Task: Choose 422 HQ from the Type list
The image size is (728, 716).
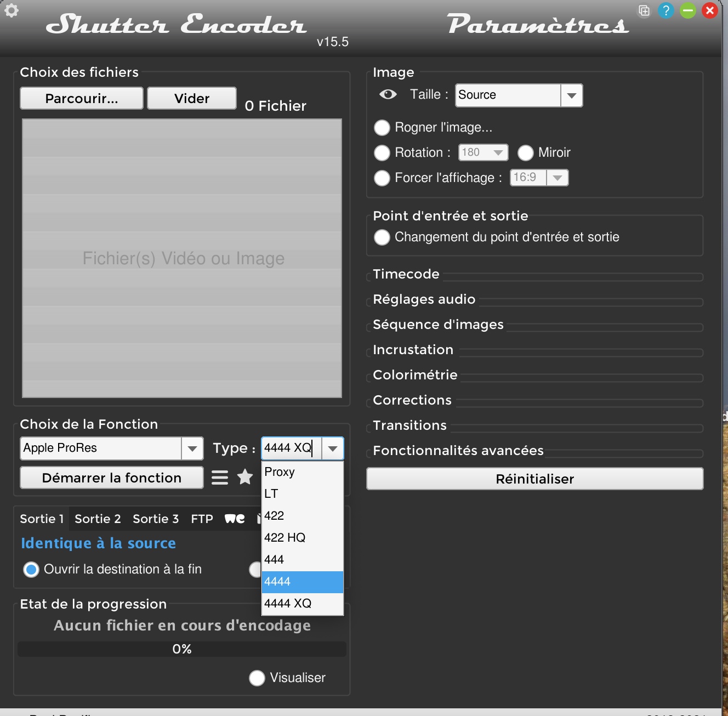Action: click(x=303, y=538)
